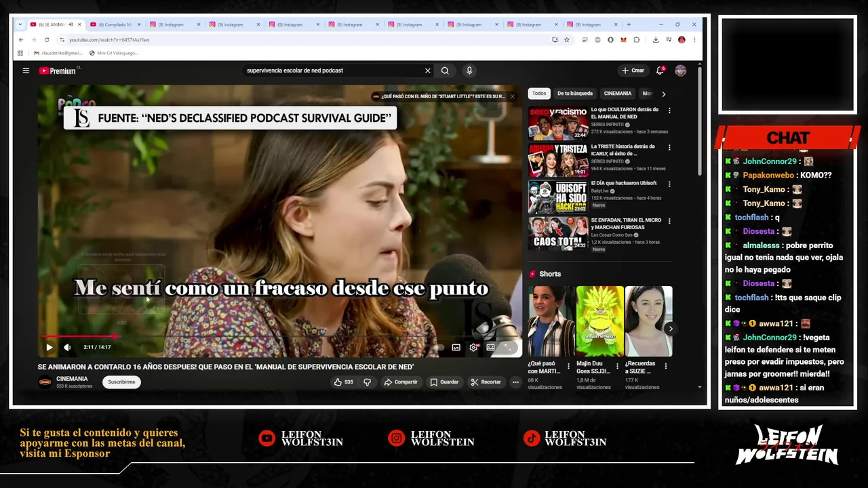Mute the video with the volume icon
The width and height of the screenshot is (868, 488).
pyautogui.click(x=67, y=347)
